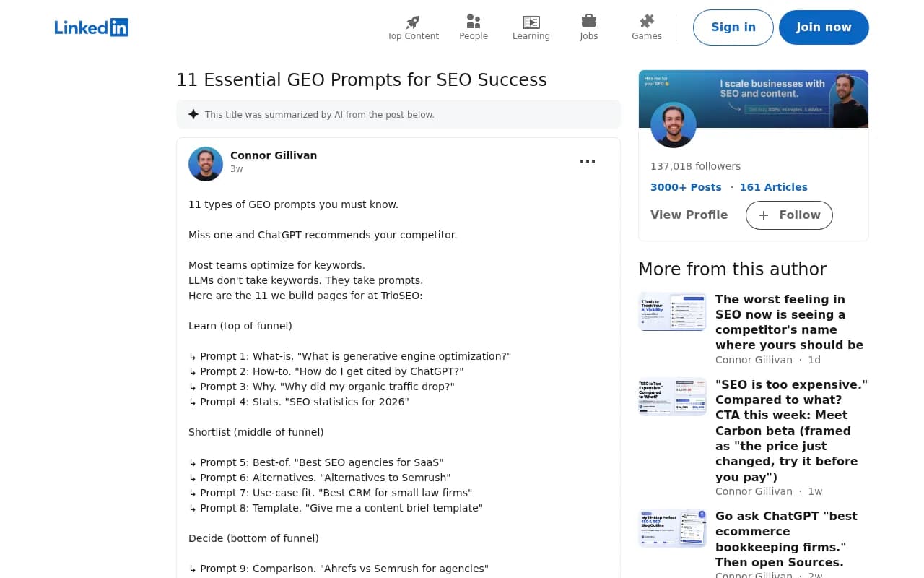This screenshot has height=578, width=924.
Task: Open the 'worst feeling in SEO' post thumbnail
Action: click(673, 311)
